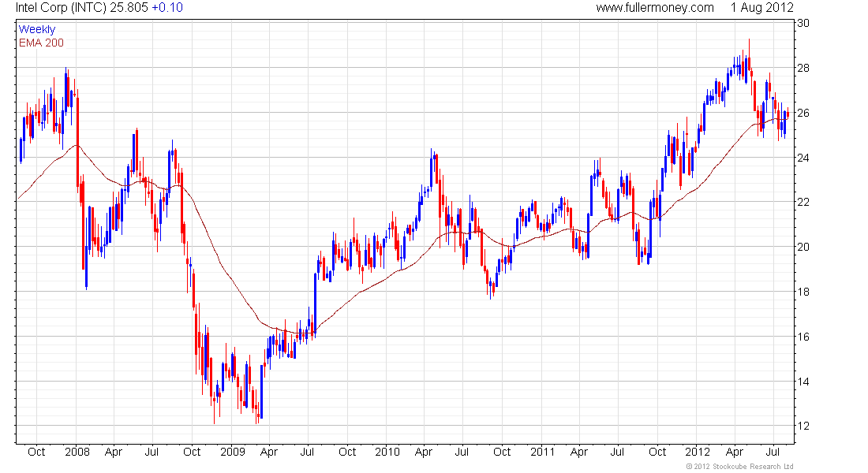
Task: Click the 24 price axis label
Action: click(803, 158)
